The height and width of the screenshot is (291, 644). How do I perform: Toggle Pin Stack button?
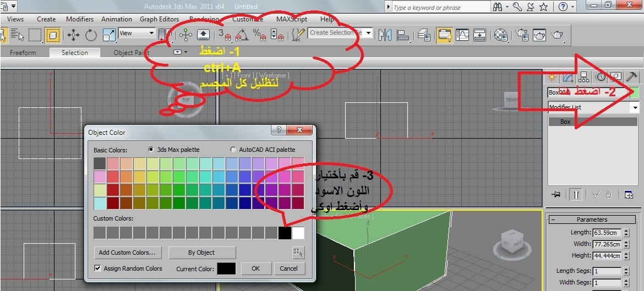point(556,195)
